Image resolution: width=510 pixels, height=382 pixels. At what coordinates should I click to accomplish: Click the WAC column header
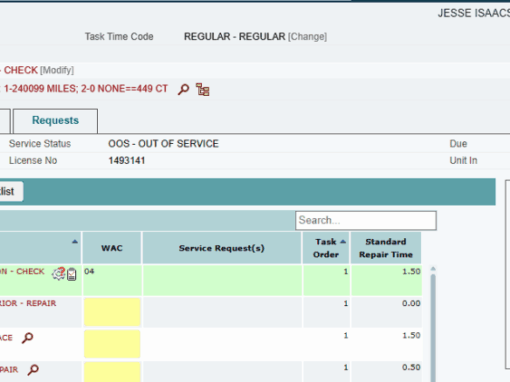pyautogui.click(x=112, y=248)
